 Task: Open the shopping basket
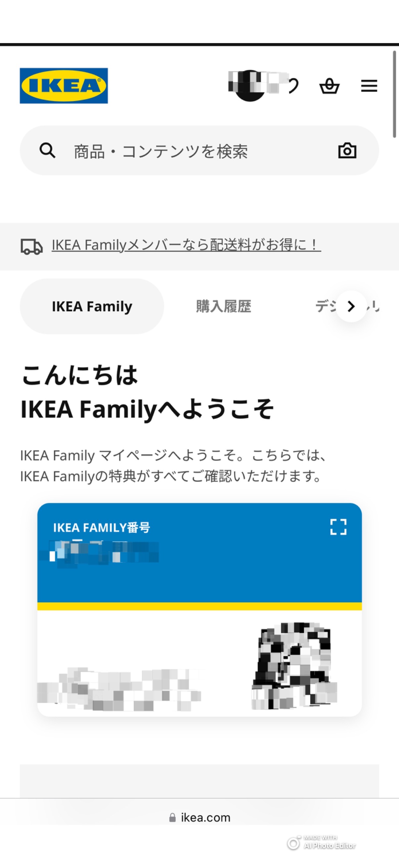coord(329,86)
